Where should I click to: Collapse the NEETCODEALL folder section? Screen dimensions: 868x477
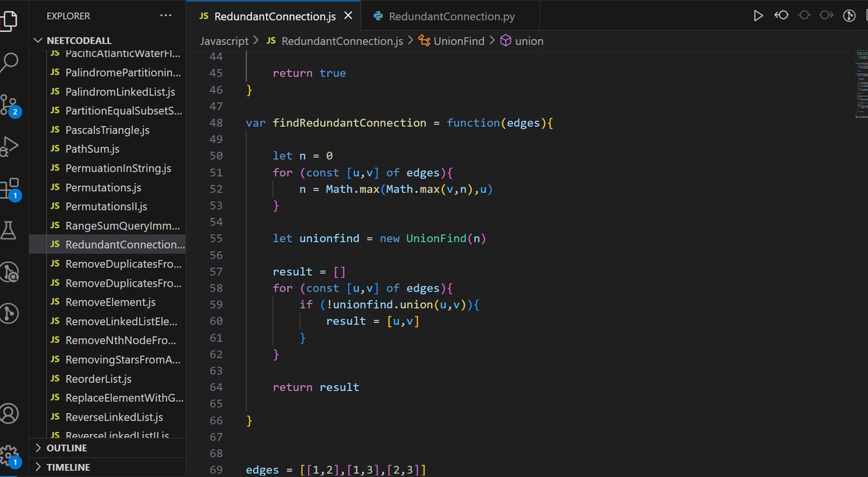click(107, 41)
